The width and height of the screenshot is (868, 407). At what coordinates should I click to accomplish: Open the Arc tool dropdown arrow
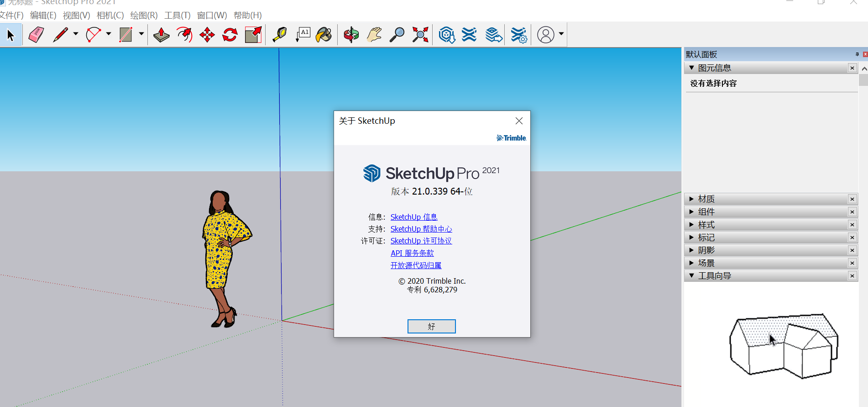(109, 34)
